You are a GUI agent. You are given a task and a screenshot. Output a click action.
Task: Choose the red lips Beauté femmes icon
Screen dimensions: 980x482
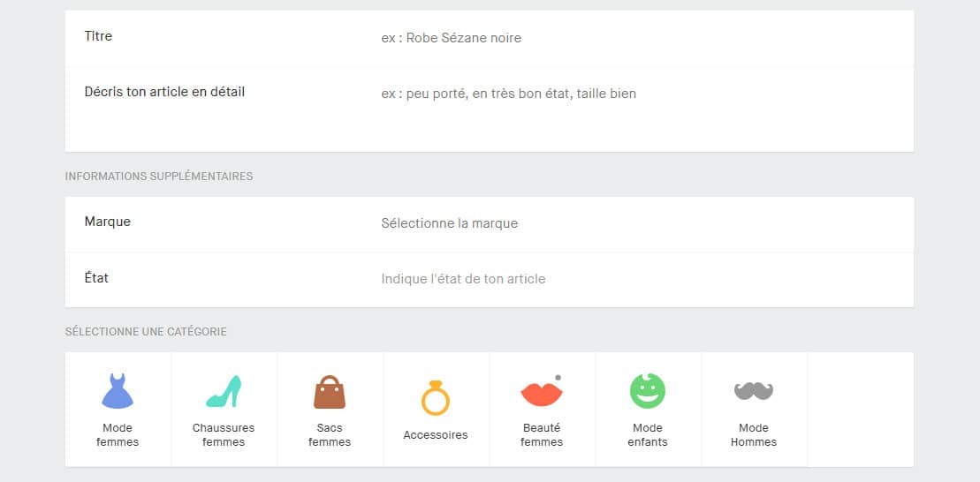541,392
